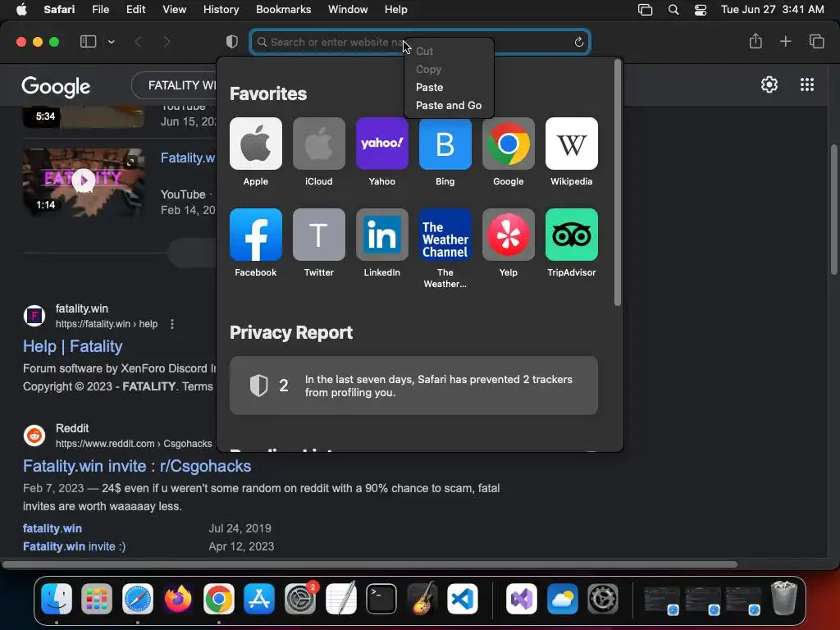Screen dimensions: 840x630
Task: Open the Help | Fatality result link
Action: [73, 346]
